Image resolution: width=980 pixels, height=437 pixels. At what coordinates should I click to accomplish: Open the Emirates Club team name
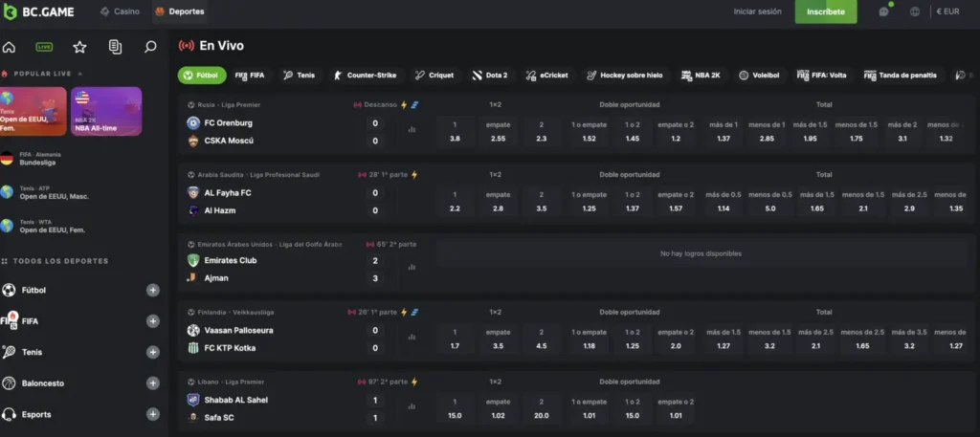231,260
